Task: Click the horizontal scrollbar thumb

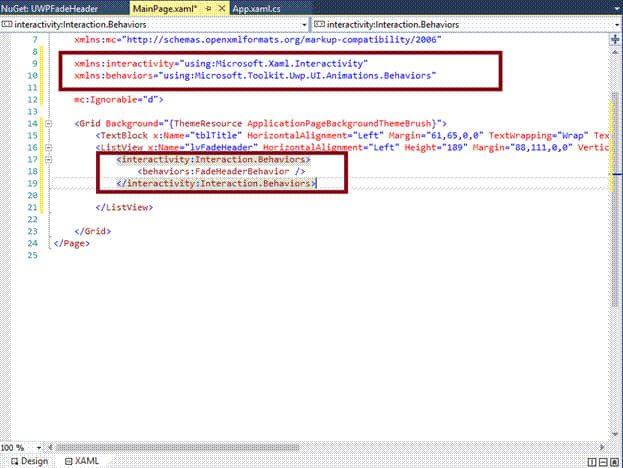Action: click(x=177, y=448)
